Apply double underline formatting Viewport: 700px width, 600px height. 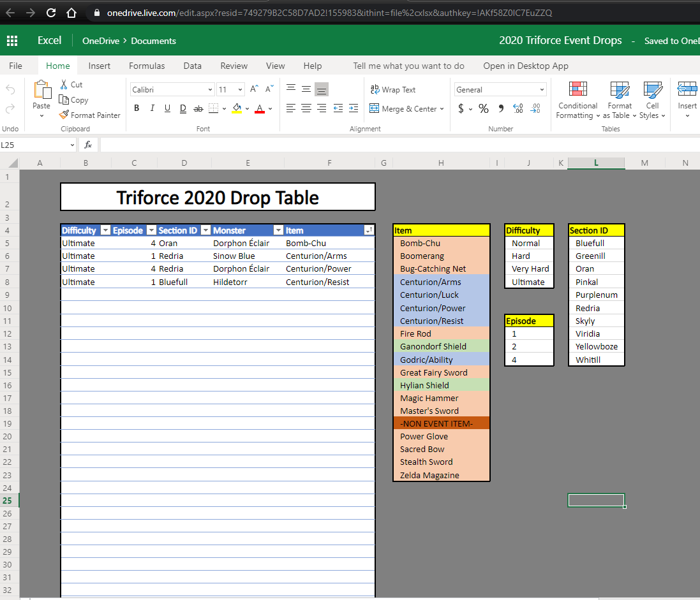[x=183, y=108]
